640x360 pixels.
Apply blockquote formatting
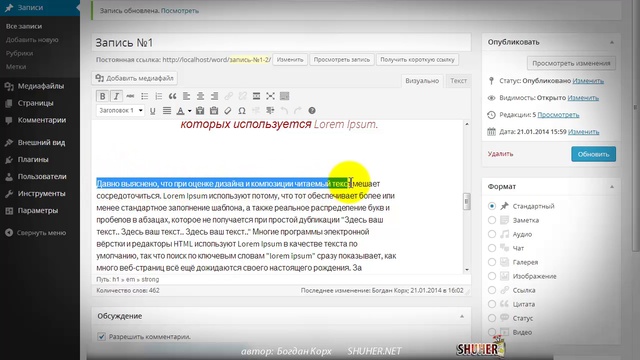coord(172,96)
